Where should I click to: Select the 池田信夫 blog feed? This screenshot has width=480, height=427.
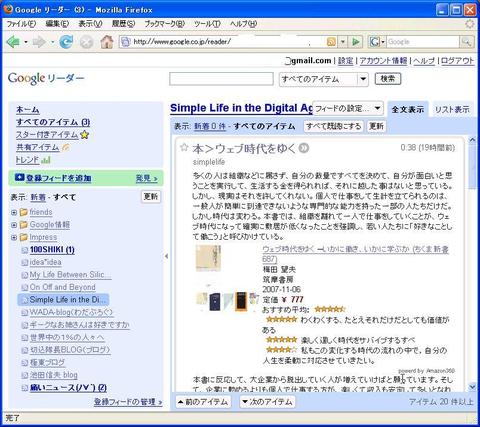(x=53, y=375)
